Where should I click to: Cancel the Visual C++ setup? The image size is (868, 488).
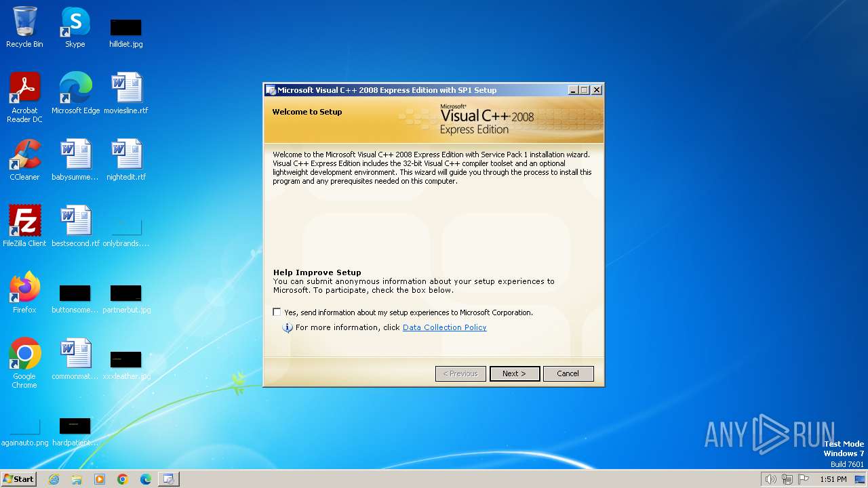568,373
